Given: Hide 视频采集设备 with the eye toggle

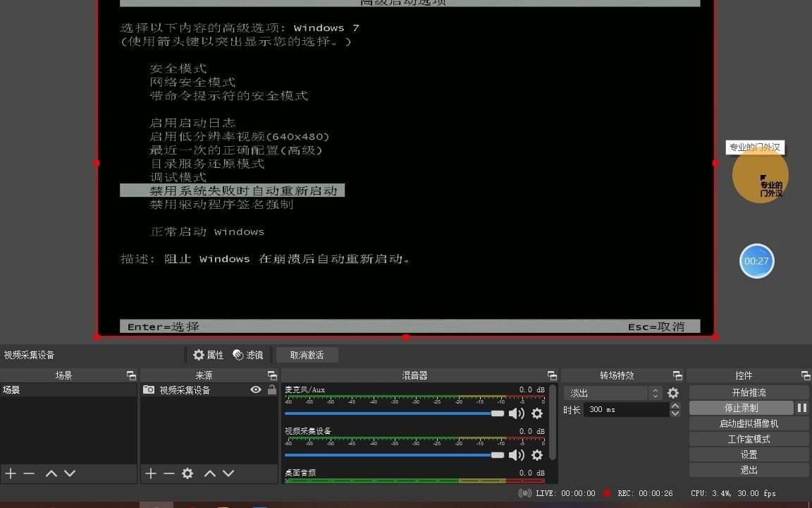Looking at the screenshot, I should (256, 389).
